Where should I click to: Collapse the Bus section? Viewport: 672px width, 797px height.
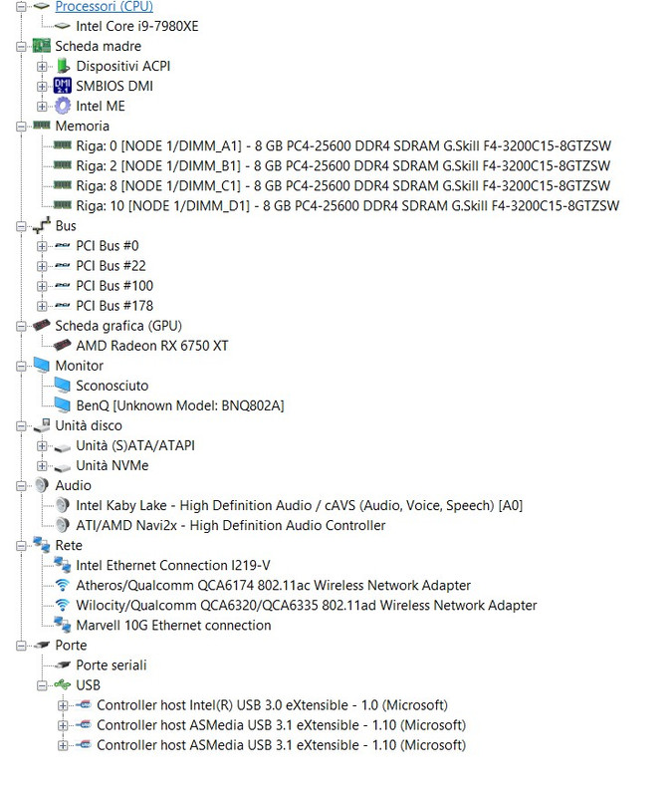point(21,226)
